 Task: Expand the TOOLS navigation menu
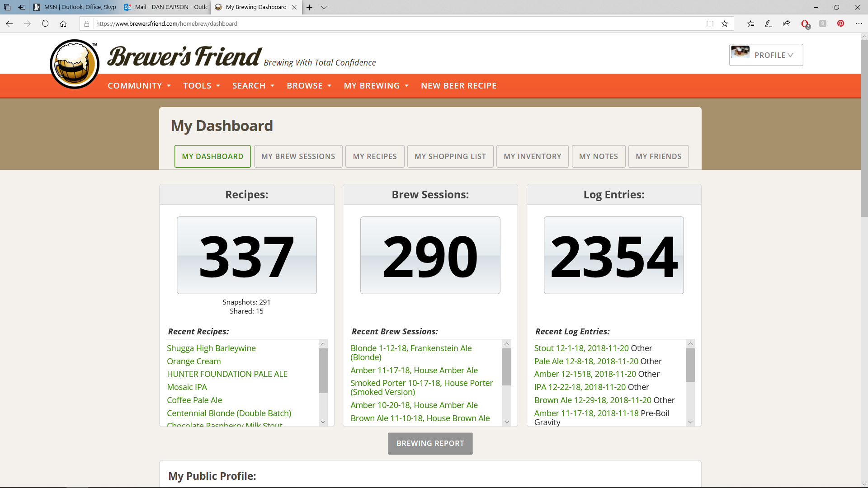pyautogui.click(x=201, y=86)
